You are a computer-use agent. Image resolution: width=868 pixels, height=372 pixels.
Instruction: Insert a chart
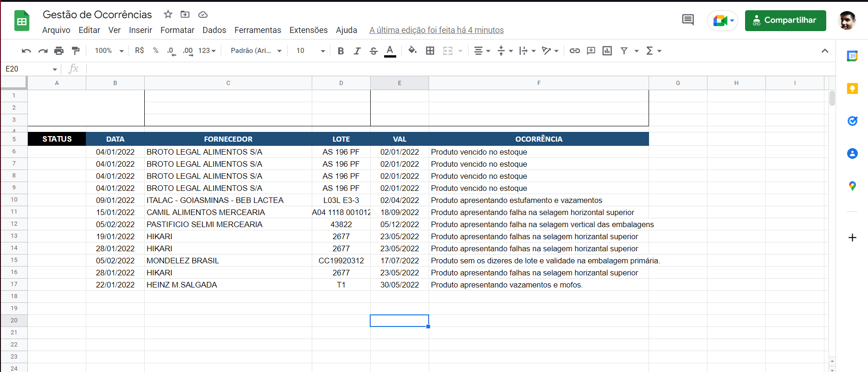tap(607, 51)
